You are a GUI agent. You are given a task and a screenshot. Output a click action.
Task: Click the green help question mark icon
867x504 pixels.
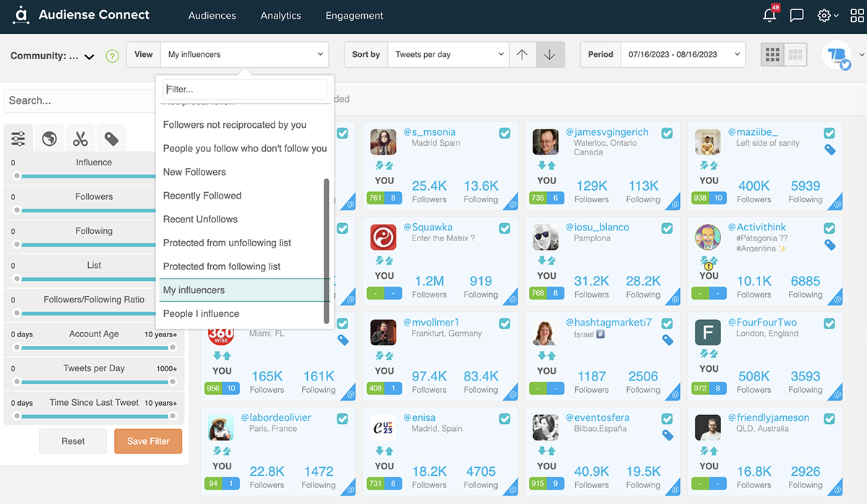[x=112, y=56]
